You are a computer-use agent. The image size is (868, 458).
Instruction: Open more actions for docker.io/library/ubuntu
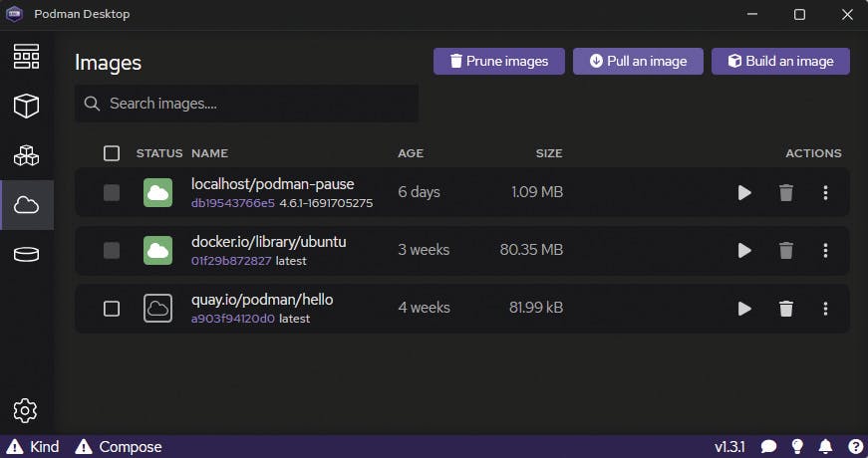pyautogui.click(x=825, y=250)
